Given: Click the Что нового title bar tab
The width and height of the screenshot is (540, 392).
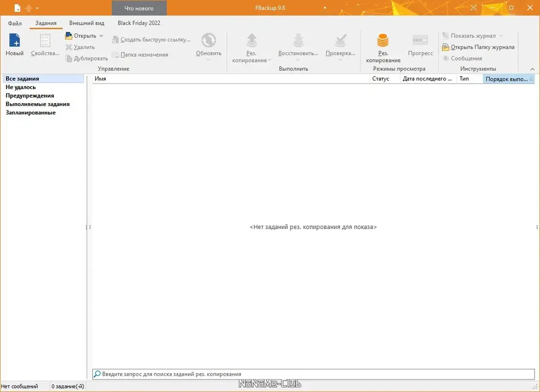Looking at the screenshot, I should click(139, 8).
